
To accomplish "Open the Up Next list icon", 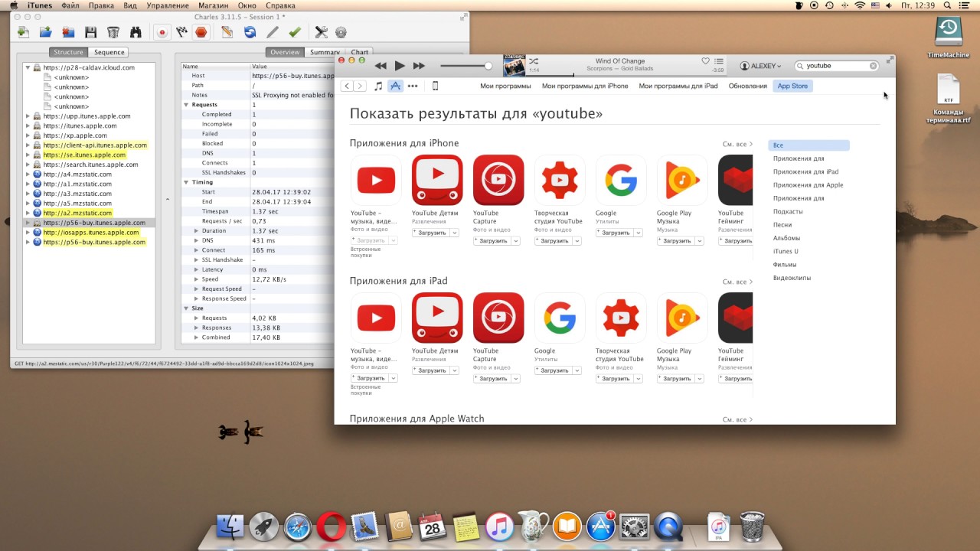I will tap(719, 61).
